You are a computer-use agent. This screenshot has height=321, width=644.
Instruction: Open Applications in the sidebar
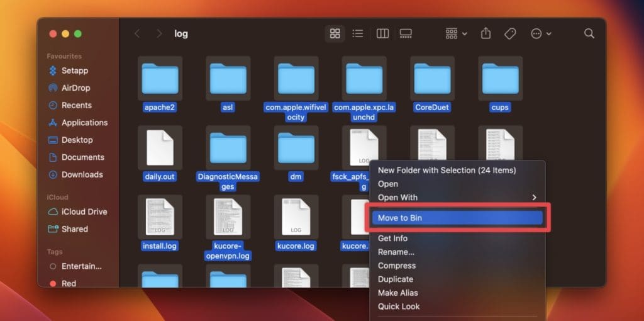click(84, 123)
